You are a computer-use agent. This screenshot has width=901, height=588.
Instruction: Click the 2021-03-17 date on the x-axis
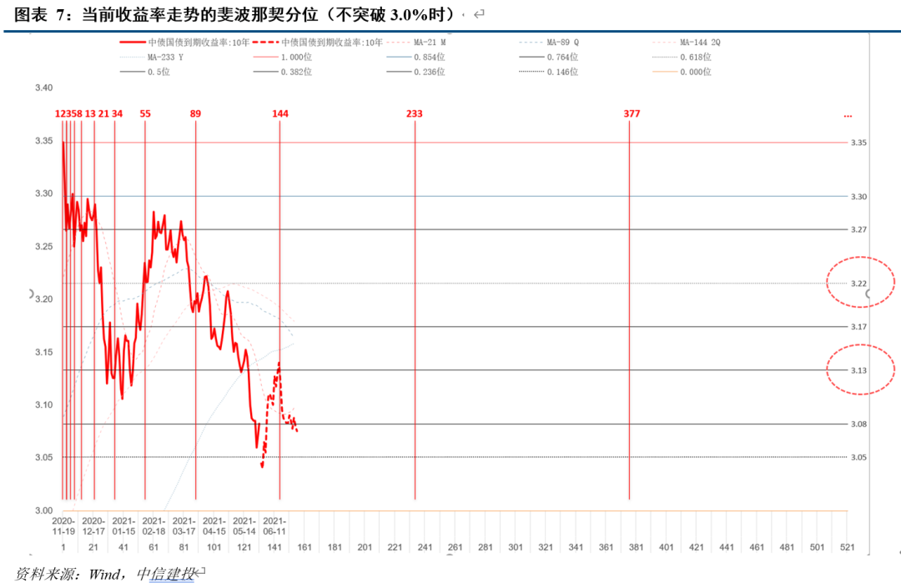pos(184,526)
